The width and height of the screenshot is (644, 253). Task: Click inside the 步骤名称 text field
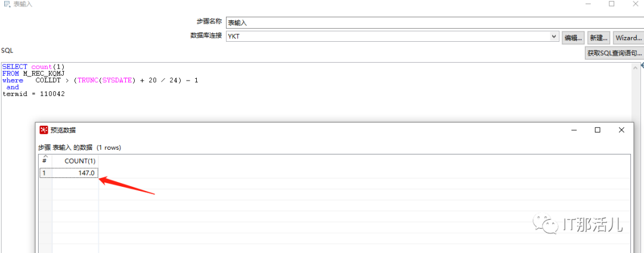pyautogui.click(x=435, y=23)
